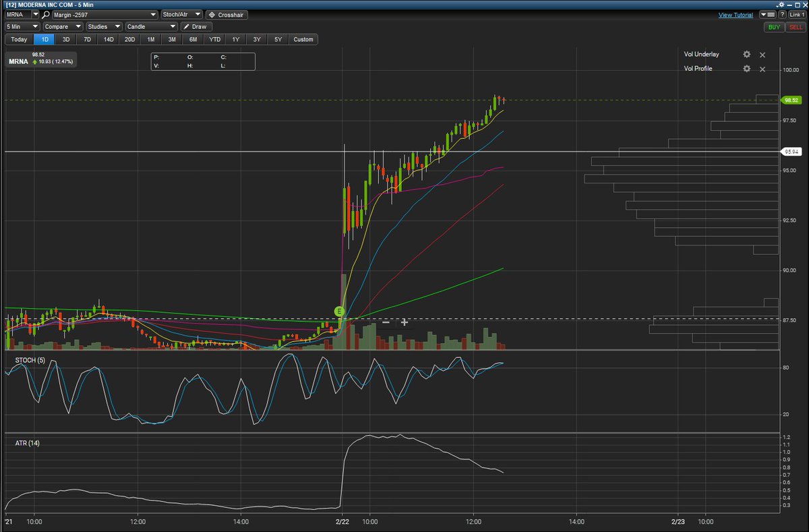Open the Candle chart type dropdown
This screenshot has height=532, width=809.
pyautogui.click(x=152, y=27)
